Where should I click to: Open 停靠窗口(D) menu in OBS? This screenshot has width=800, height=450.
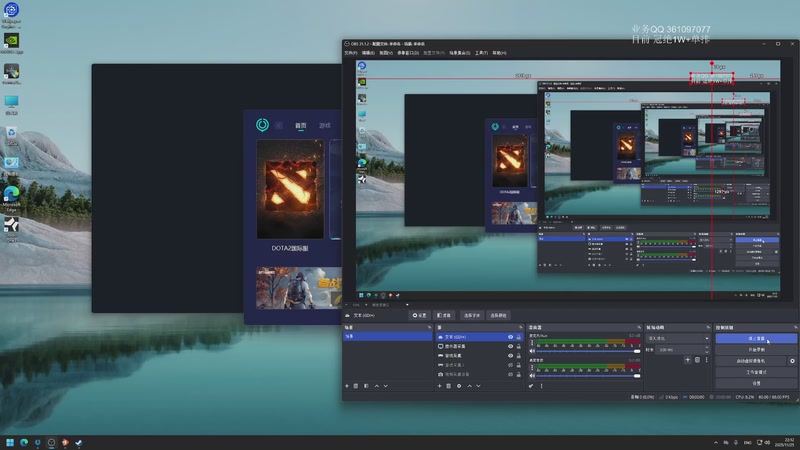[x=408, y=53]
